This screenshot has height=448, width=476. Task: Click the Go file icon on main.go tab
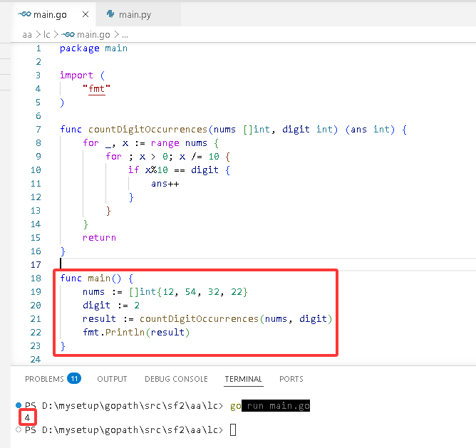[x=24, y=14]
